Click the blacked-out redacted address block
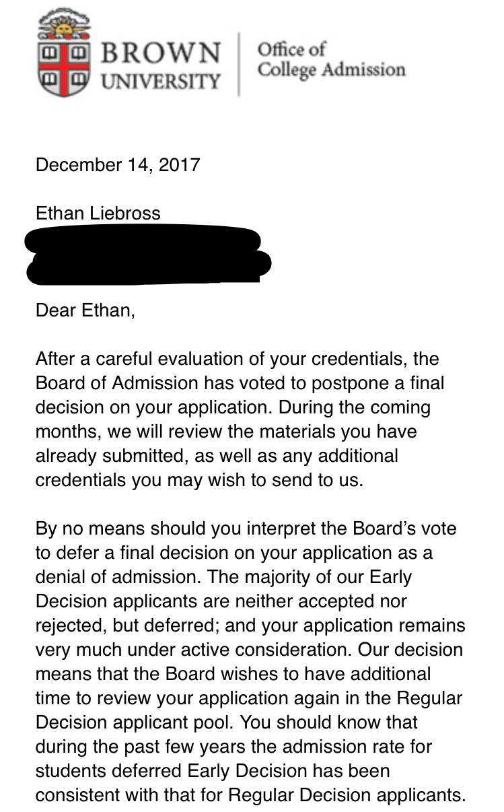Screen dimensions: 504x812 click(x=148, y=256)
